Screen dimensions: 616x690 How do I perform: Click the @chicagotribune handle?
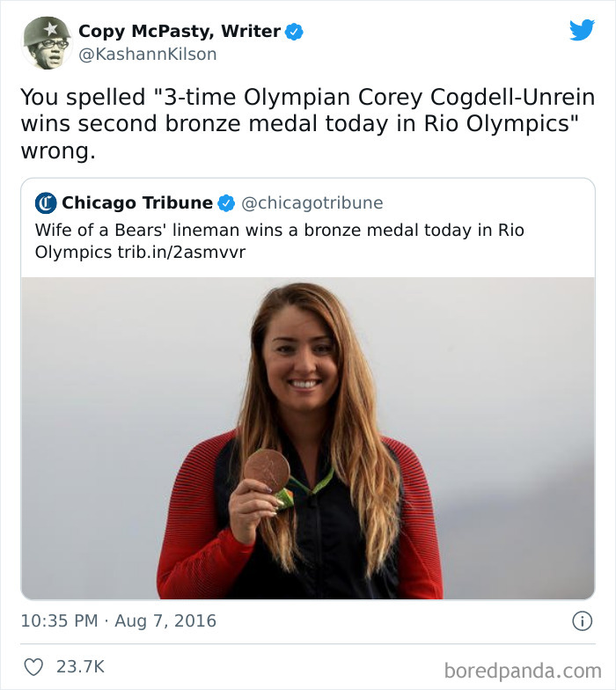312,203
